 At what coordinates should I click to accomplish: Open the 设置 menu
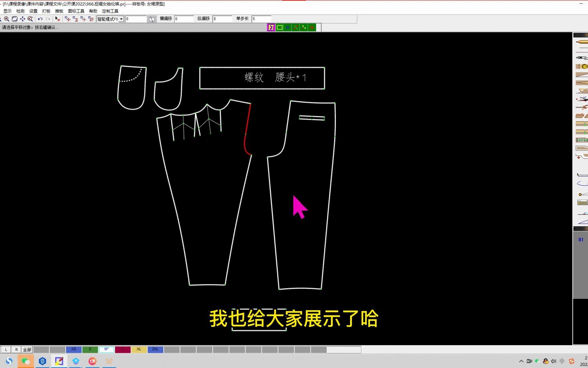coord(33,11)
